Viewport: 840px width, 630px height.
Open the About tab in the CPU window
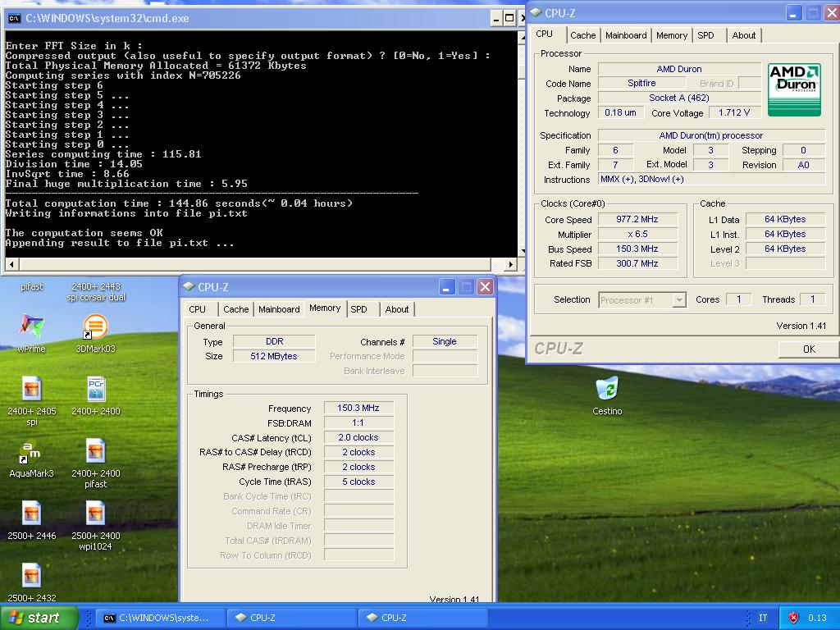pos(743,35)
